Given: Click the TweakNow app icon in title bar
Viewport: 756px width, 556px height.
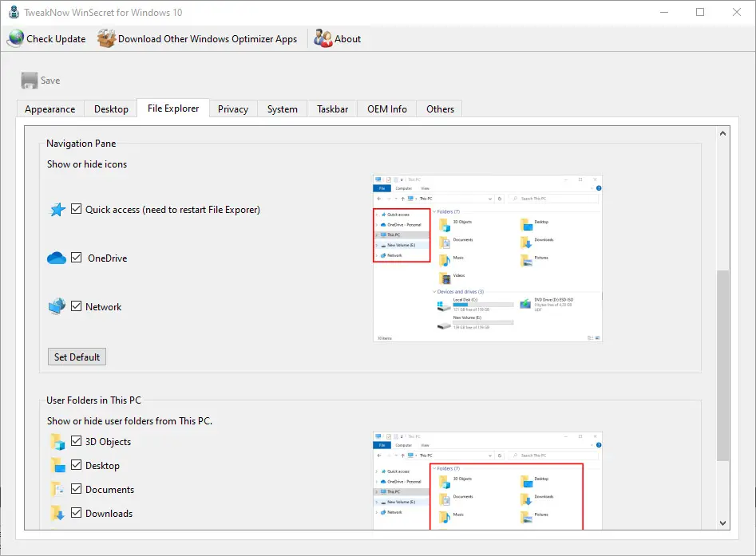Looking at the screenshot, I should [14, 12].
